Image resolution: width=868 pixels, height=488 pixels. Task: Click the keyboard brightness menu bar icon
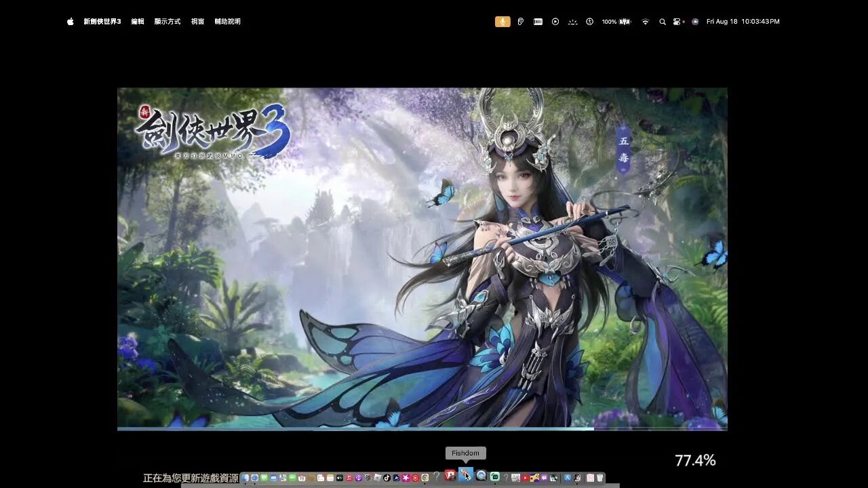(573, 22)
